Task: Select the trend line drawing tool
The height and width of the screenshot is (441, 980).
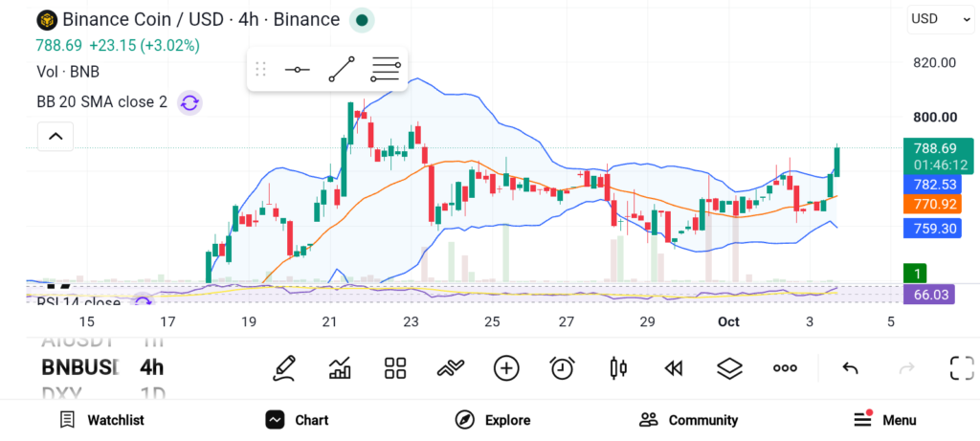Action: (x=342, y=69)
